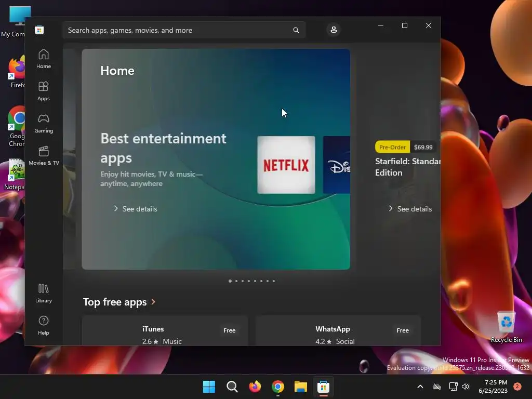The height and width of the screenshot is (399, 532).
Task: Click the $69.99 price for Starfield
Action: coord(423,147)
